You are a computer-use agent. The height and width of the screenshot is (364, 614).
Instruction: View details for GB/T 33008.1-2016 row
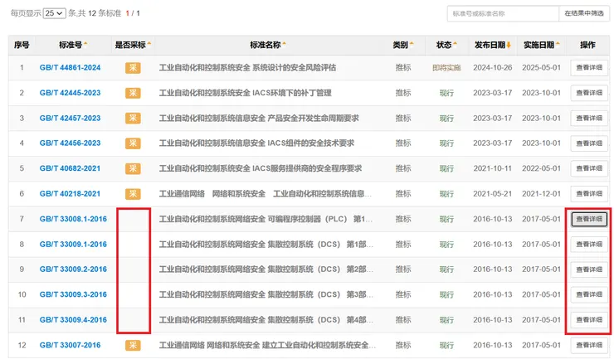[589, 219]
